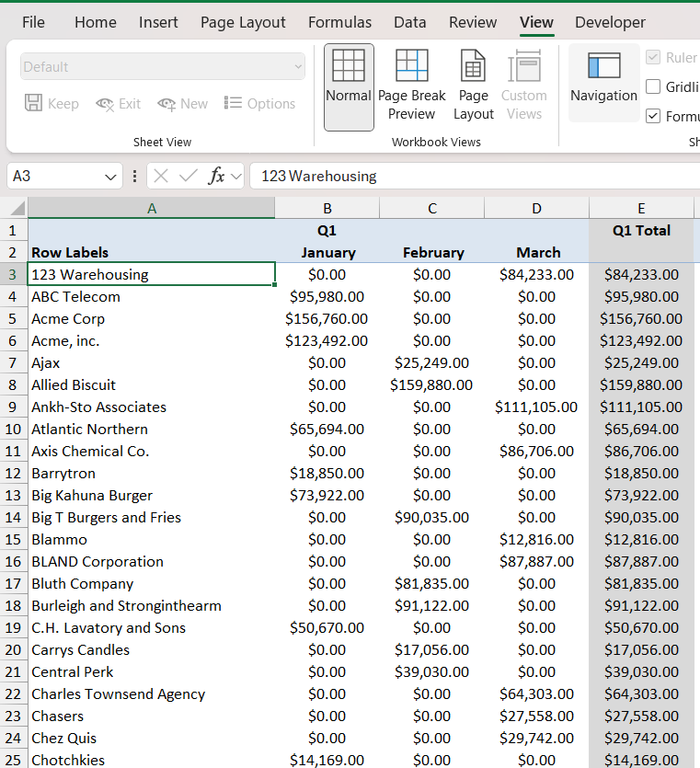Click the View tab

pyautogui.click(x=536, y=22)
